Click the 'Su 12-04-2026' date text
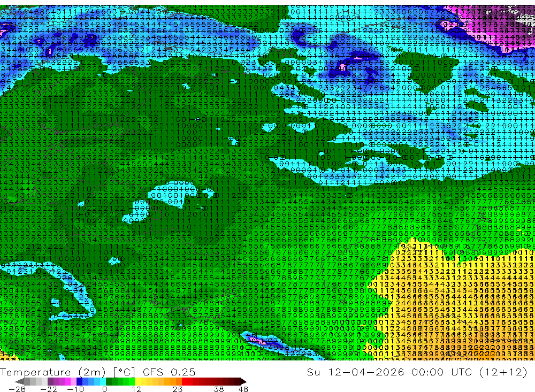 click(x=355, y=372)
